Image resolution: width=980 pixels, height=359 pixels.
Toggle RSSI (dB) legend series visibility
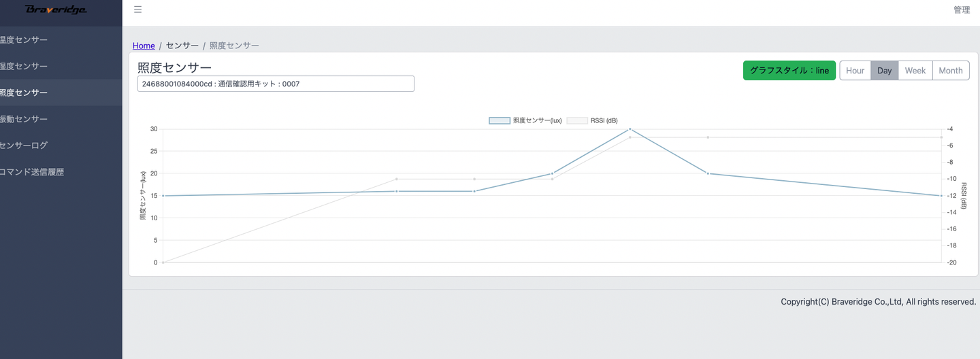pyautogui.click(x=592, y=120)
